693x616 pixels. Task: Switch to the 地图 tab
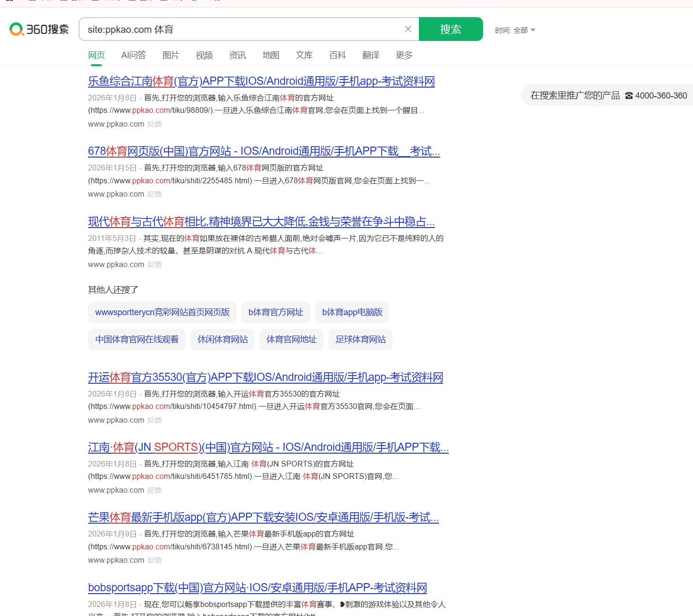pos(271,55)
